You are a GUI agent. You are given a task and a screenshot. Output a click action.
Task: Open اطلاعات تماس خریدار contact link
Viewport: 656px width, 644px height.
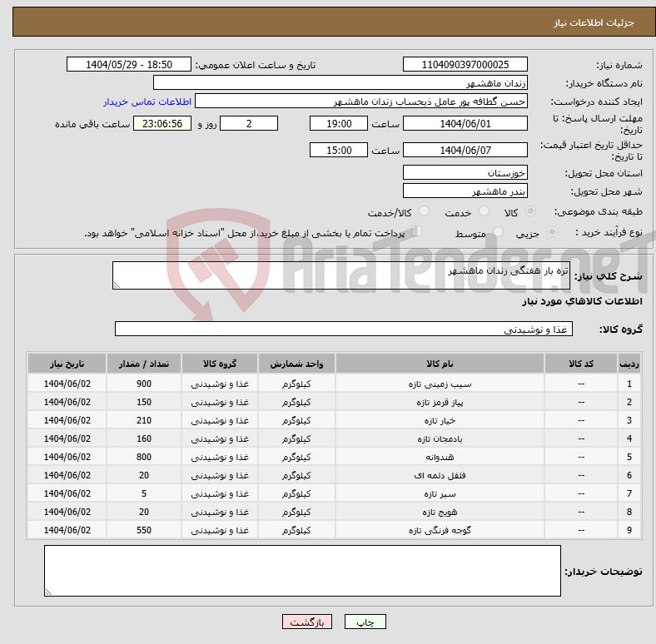[147, 102]
